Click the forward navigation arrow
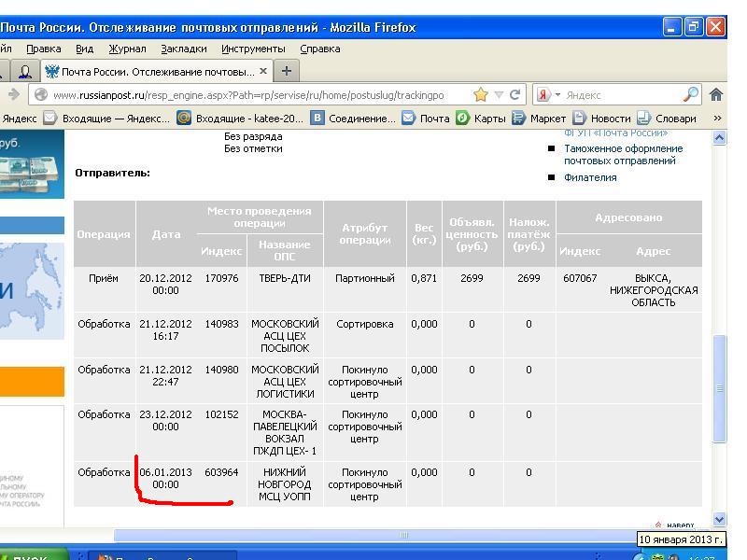 14,95
